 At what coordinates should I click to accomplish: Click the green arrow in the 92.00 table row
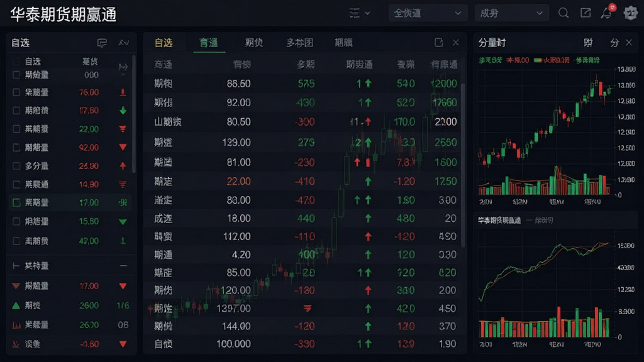coord(368,102)
